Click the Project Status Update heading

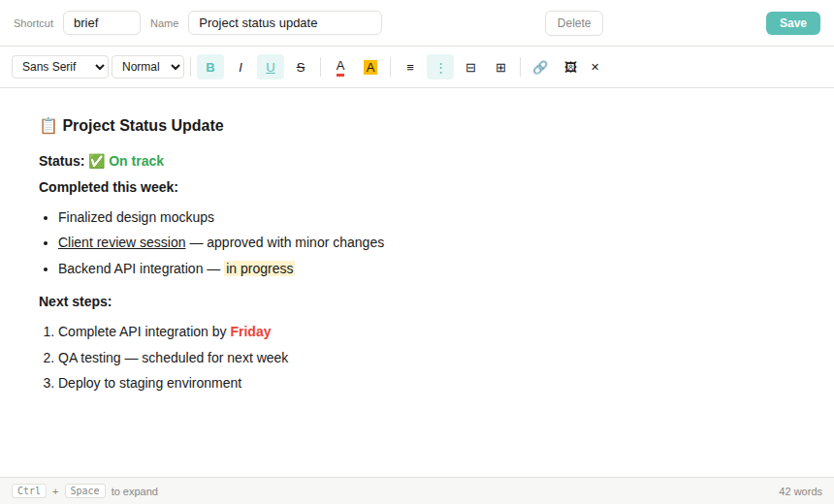click(143, 125)
